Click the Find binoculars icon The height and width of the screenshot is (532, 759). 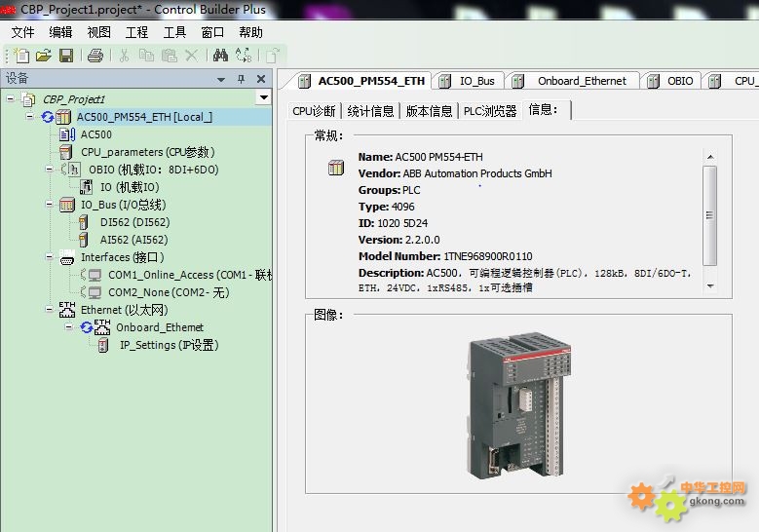tap(221, 56)
